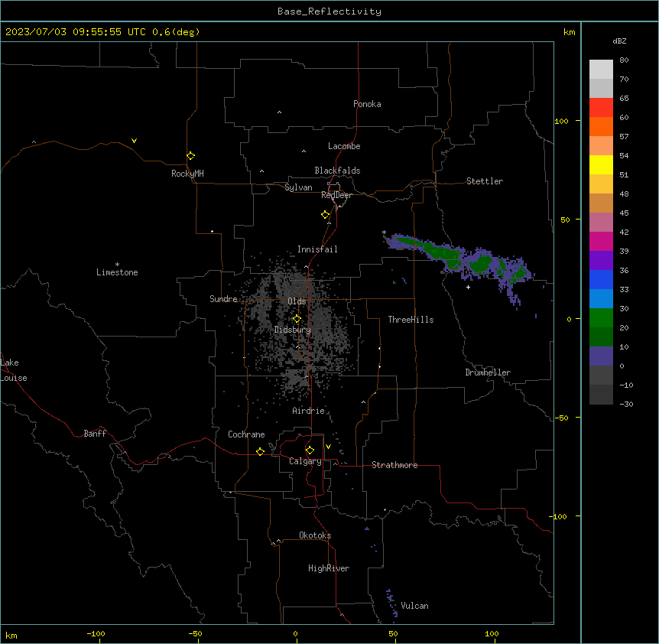Click the 80 value on dBZ legend
This screenshot has width=659, height=644.
pyautogui.click(x=624, y=60)
